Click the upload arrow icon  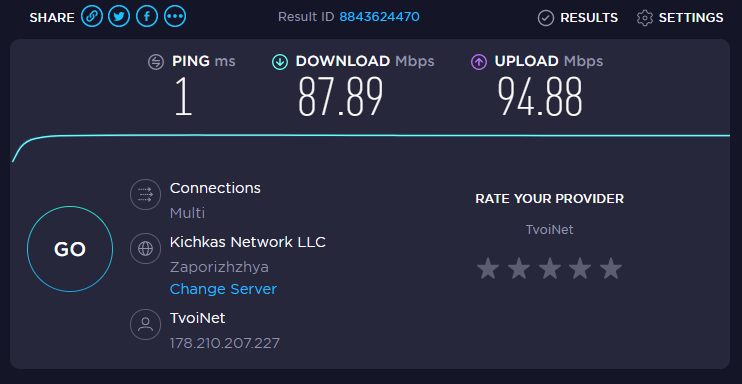point(478,62)
